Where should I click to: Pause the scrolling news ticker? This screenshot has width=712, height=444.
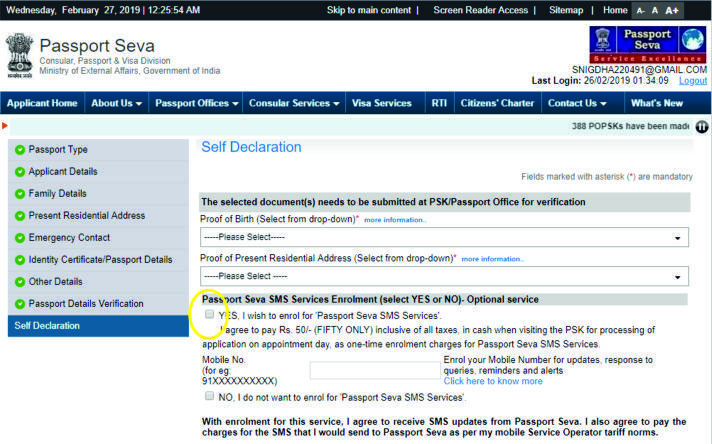[x=702, y=127]
